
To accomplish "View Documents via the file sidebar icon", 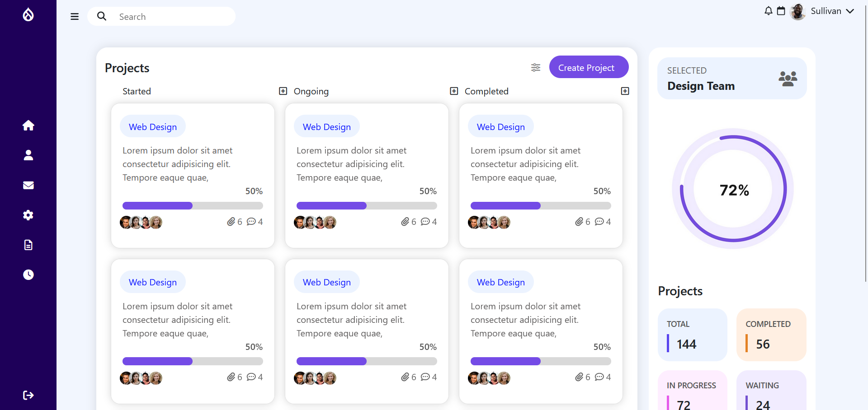I will 28,245.
